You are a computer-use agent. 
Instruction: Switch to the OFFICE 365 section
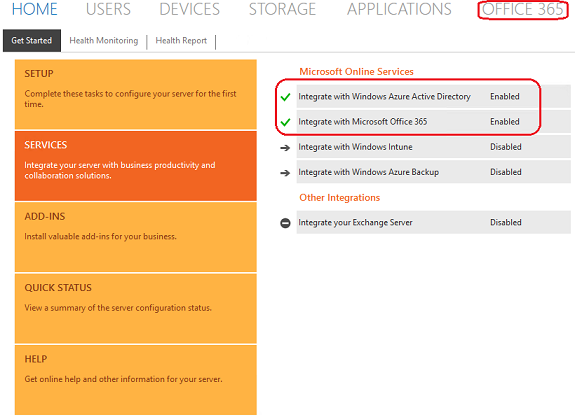[x=523, y=9]
